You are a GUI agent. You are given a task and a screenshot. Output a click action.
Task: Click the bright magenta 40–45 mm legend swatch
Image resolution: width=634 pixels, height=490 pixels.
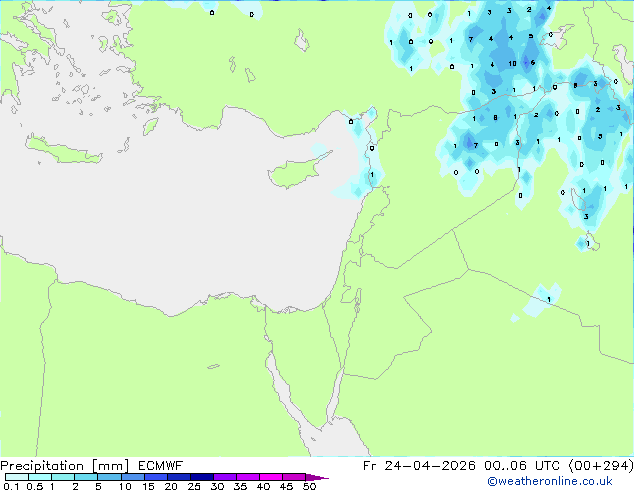pos(271,477)
